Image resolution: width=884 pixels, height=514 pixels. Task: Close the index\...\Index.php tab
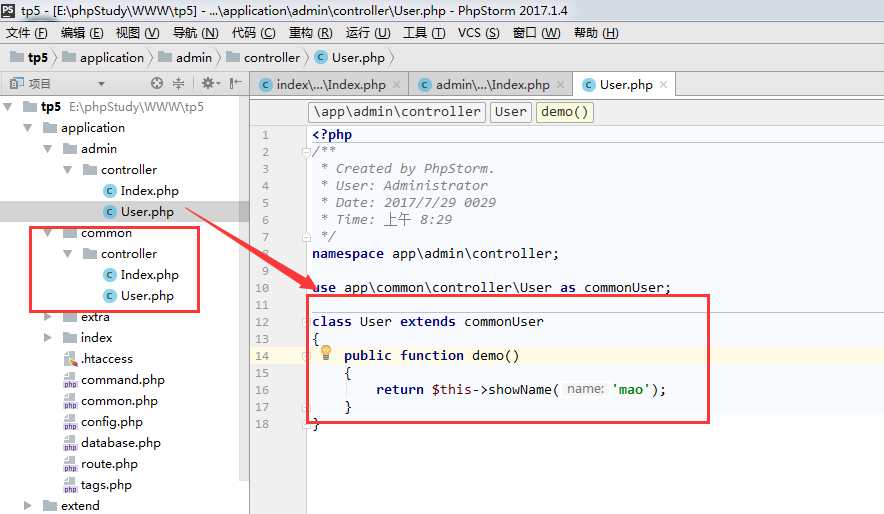tap(397, 85)
